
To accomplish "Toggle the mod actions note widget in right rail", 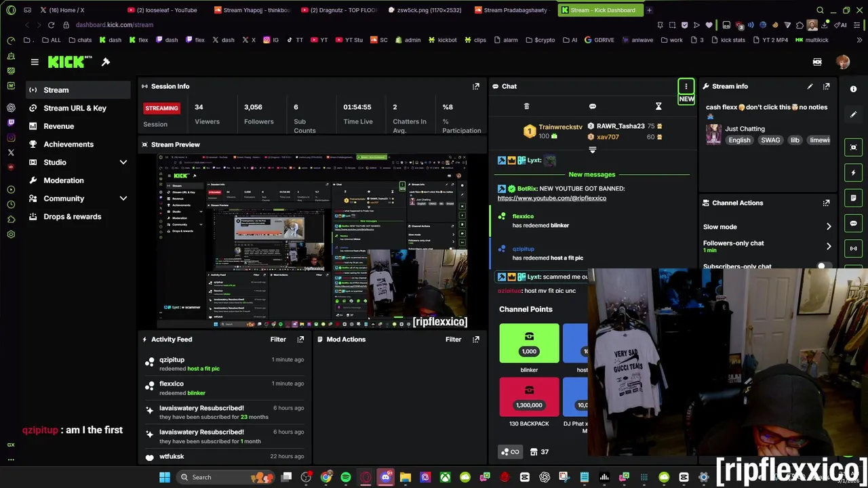I will coord(853,198).
